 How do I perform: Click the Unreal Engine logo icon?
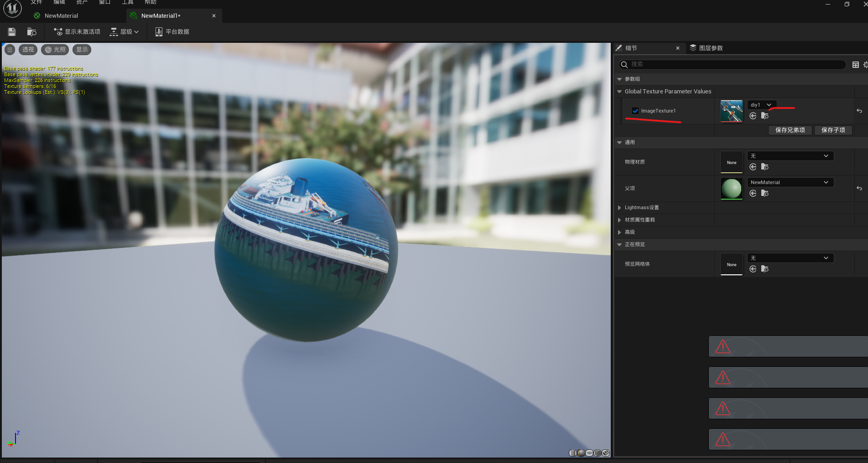[x=12, y=9]
